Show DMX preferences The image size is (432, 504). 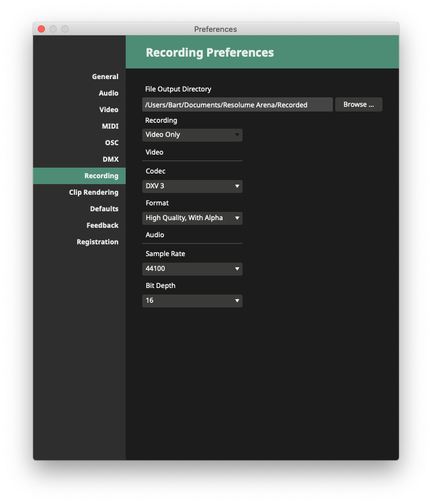click(110, 159)
